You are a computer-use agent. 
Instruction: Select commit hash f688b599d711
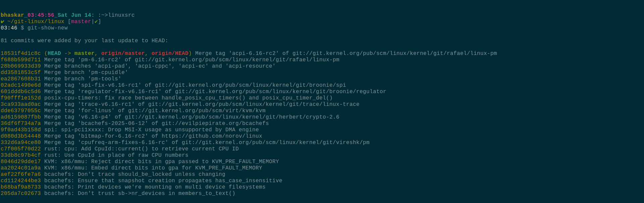(x=21, y=60)
